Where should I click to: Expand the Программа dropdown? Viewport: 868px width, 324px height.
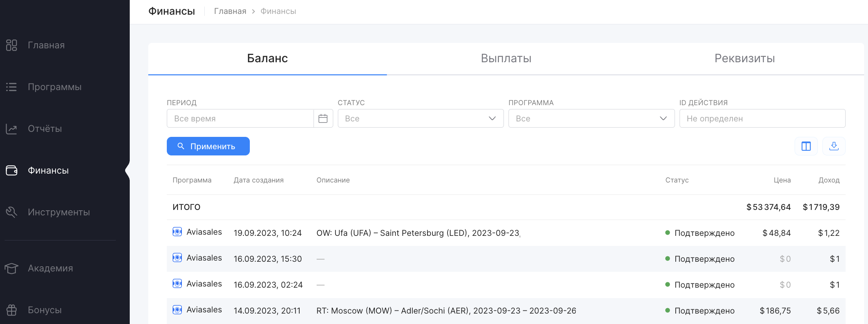point(592,118)
